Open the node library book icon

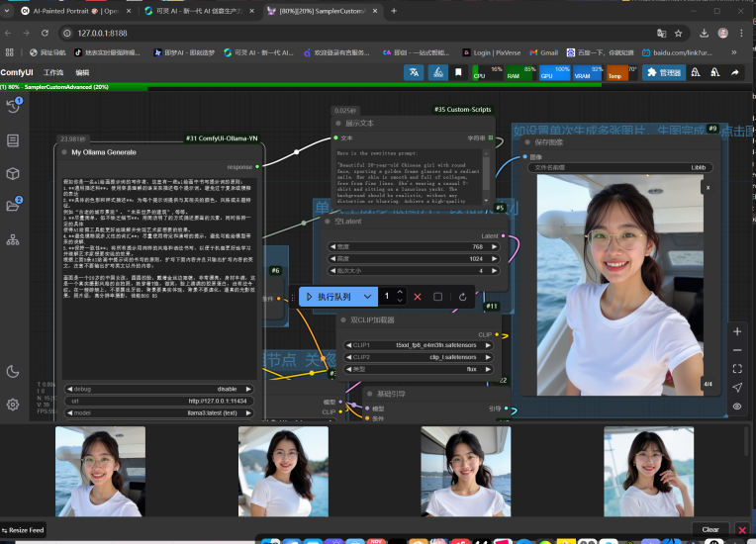pos(13,140)
